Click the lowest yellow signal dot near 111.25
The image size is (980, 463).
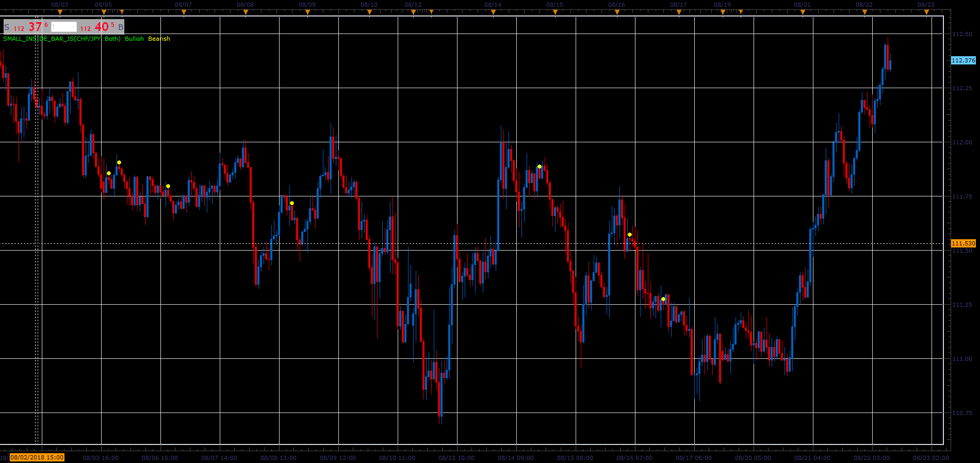point(663,299)
